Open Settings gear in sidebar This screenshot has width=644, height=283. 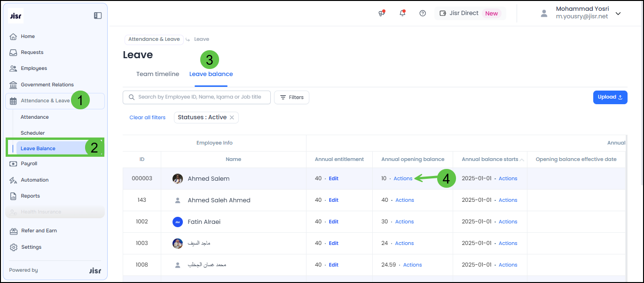tap(31, 247)
